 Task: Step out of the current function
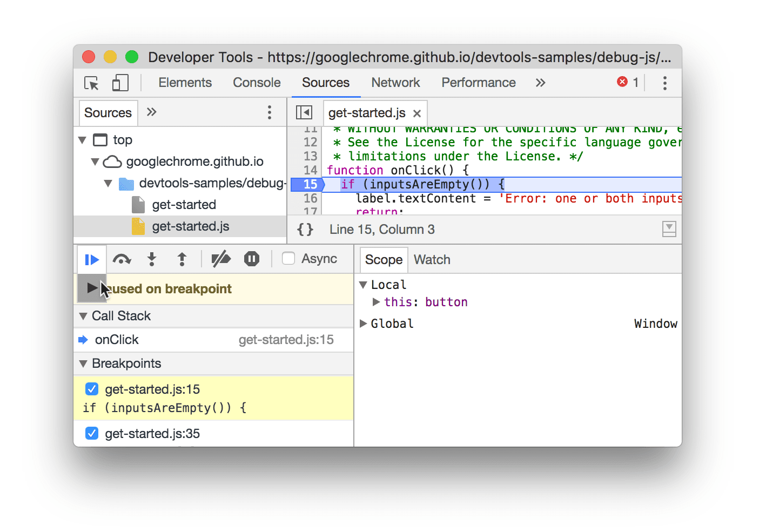pos(182,259)
